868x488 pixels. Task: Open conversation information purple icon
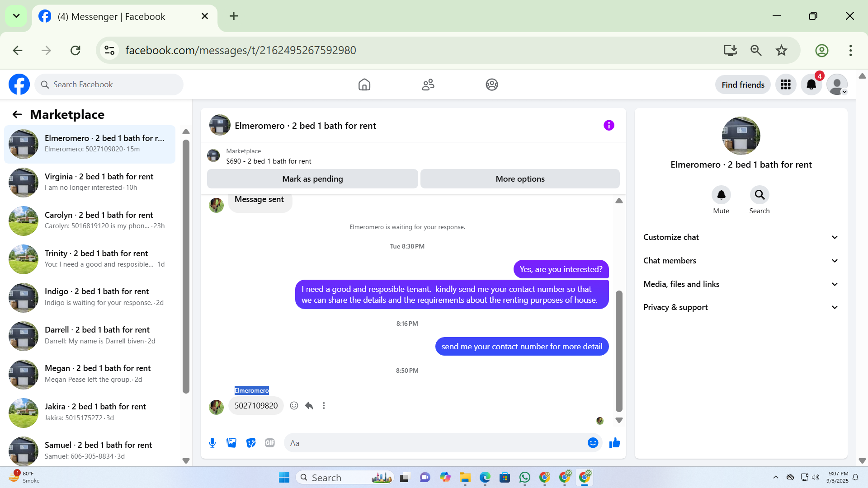coord(609,125)
